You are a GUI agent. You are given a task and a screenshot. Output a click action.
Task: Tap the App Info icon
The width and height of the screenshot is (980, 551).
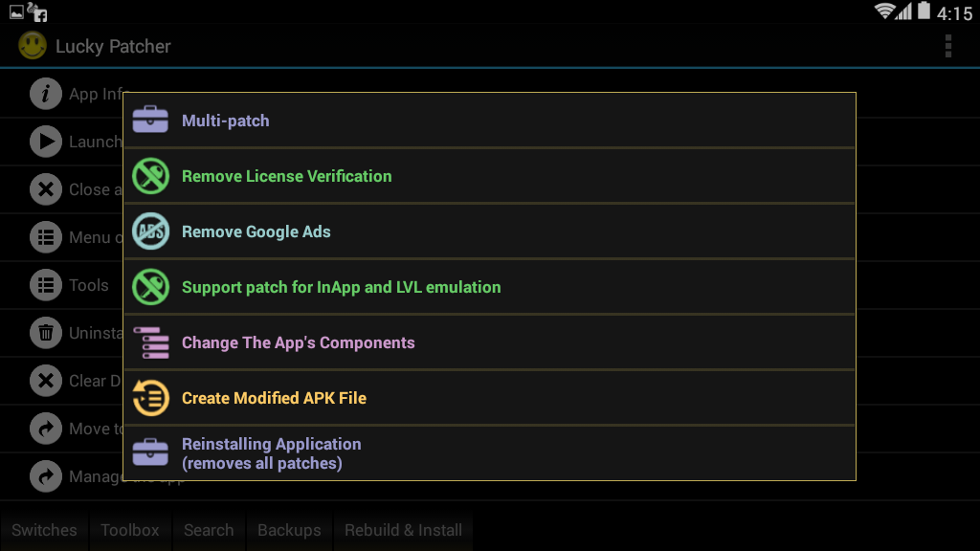tap(46, 94)
